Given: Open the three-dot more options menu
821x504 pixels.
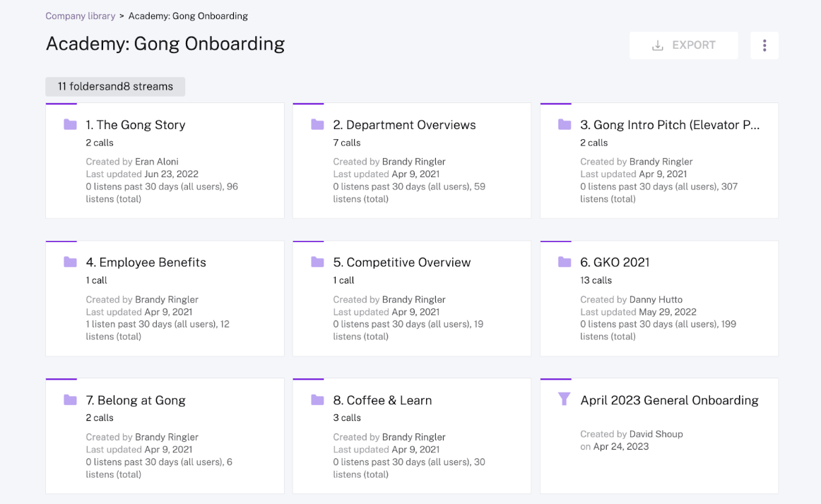Looking at the screenshot, I should pos(764,46).
